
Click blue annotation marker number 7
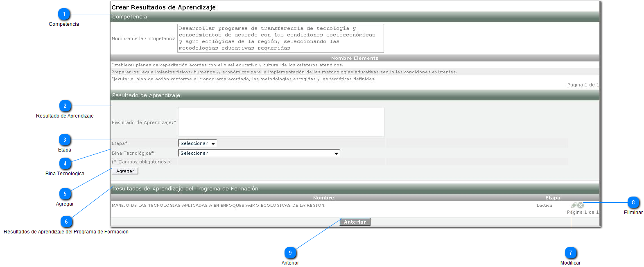[x=571, y=253]
